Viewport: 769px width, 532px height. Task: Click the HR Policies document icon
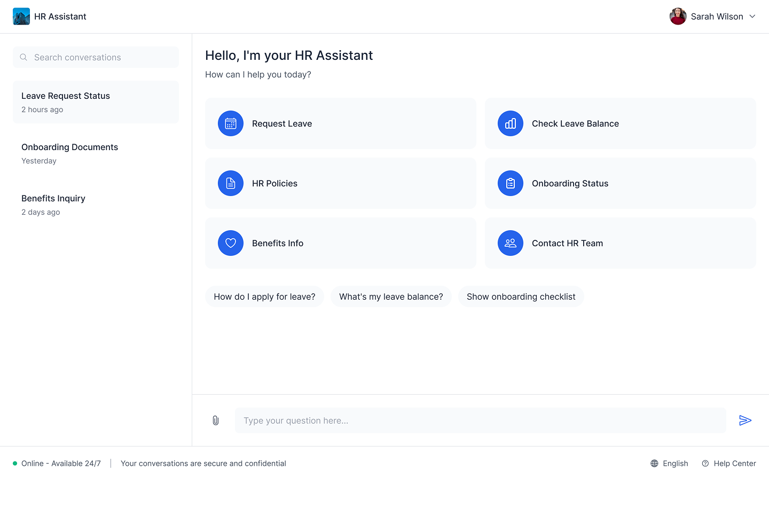click(231, 183)
